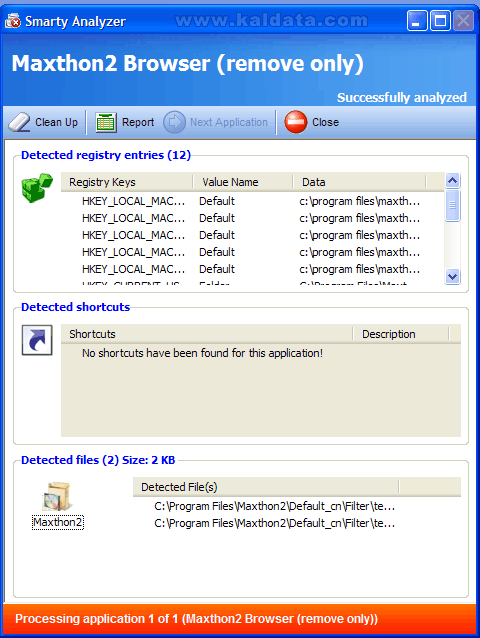This screenshot has width=480, height=638.
Task: Maximize the Smarty Analyzer window
Action: point(440,20)
